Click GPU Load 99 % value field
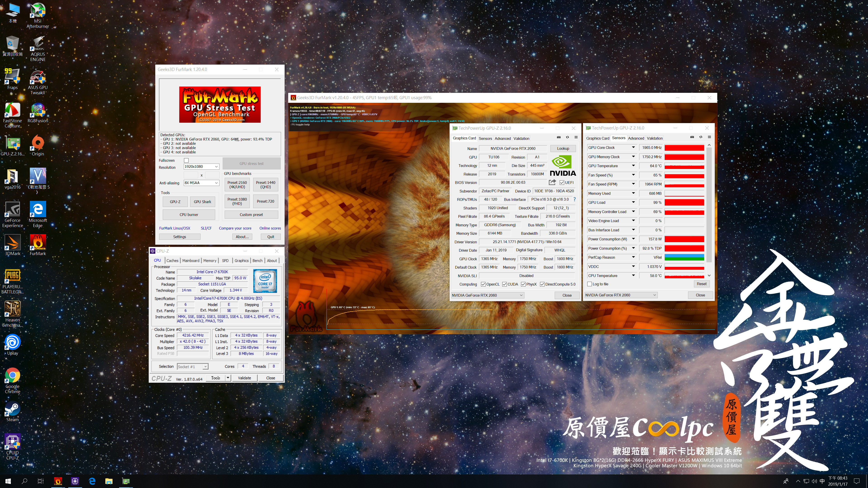Viewport: 868px width, 488px height. (651, 202)
